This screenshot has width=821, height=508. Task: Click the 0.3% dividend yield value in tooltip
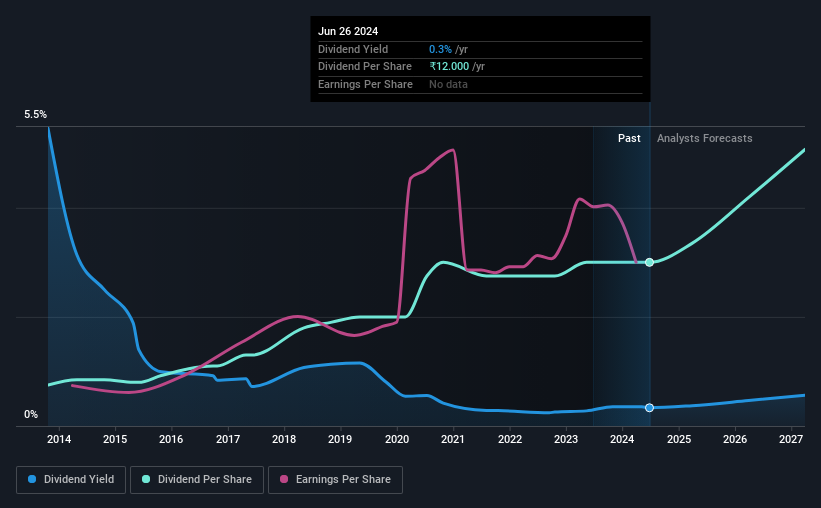click(x=440, y=49)
